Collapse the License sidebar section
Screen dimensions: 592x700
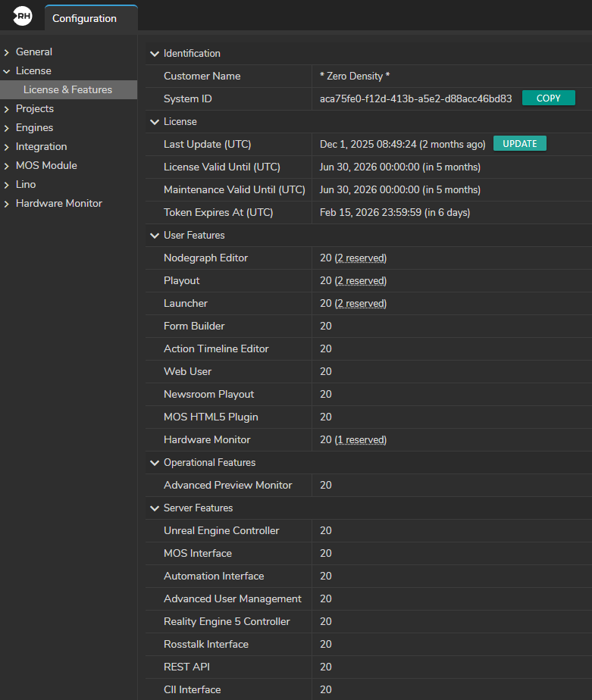click(7, 71)
